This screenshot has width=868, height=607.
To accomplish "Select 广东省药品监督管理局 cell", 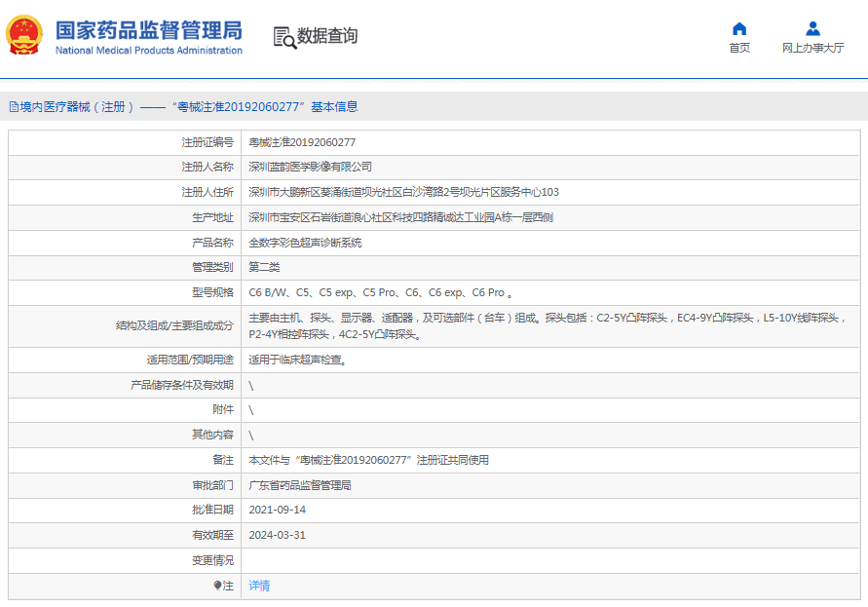I will click(x=299, y=485).
